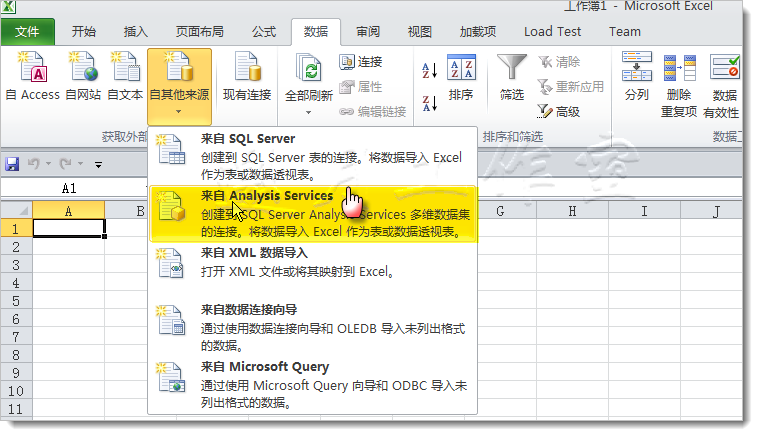Switch to the Home (开始) tab
Image resolution: width=758 pixels, height=436 pixels.
[84, 32]
